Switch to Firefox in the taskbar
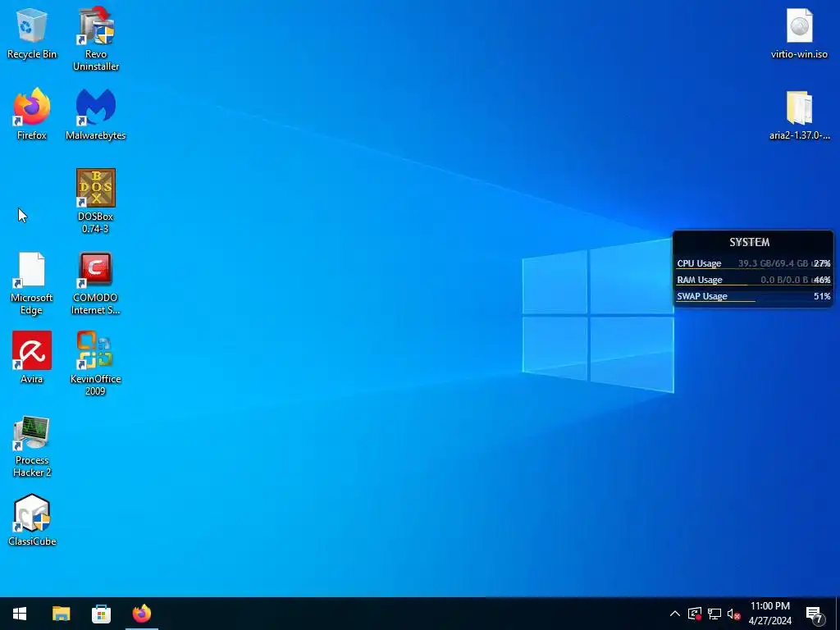Image resolution: width=840 pixels, height=630 pixels. [x=142, y=614]
